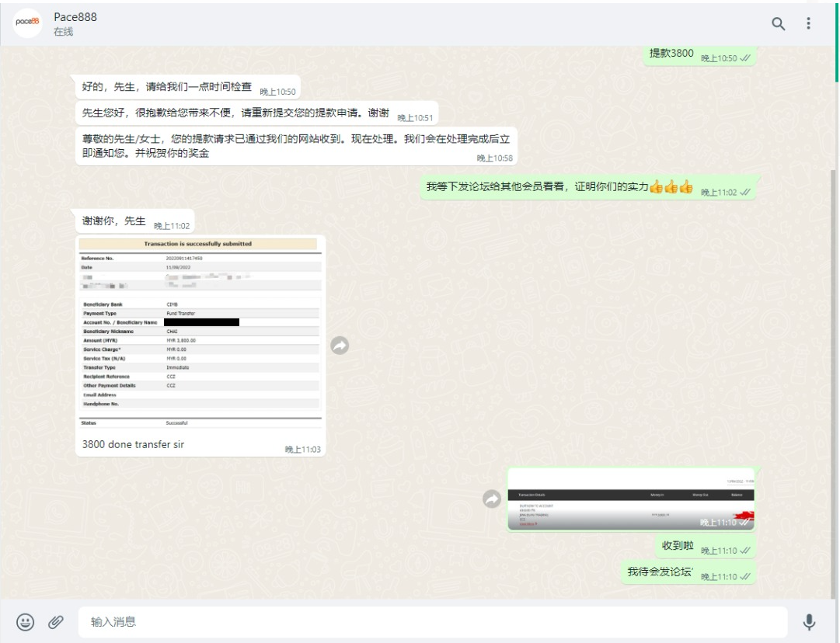Start voice recording with microphone icon
Viewport: 840px width, 643px height.
click(809, 621)
